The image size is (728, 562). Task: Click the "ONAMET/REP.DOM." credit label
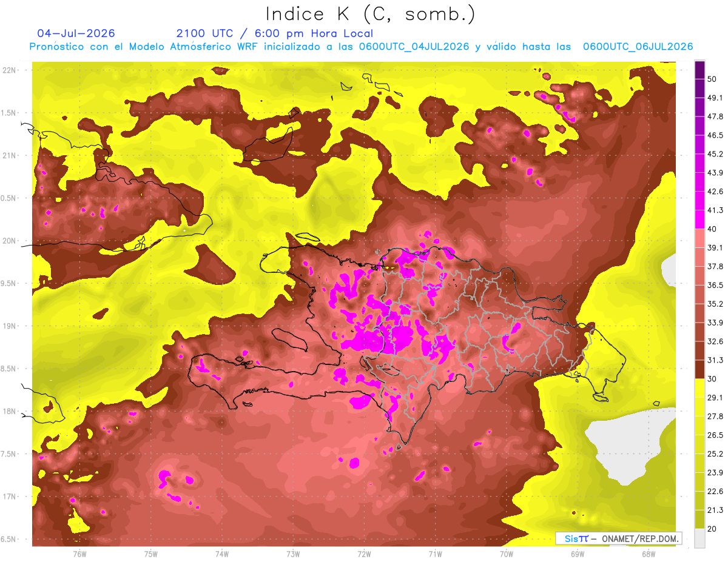[x=641, y=538]
